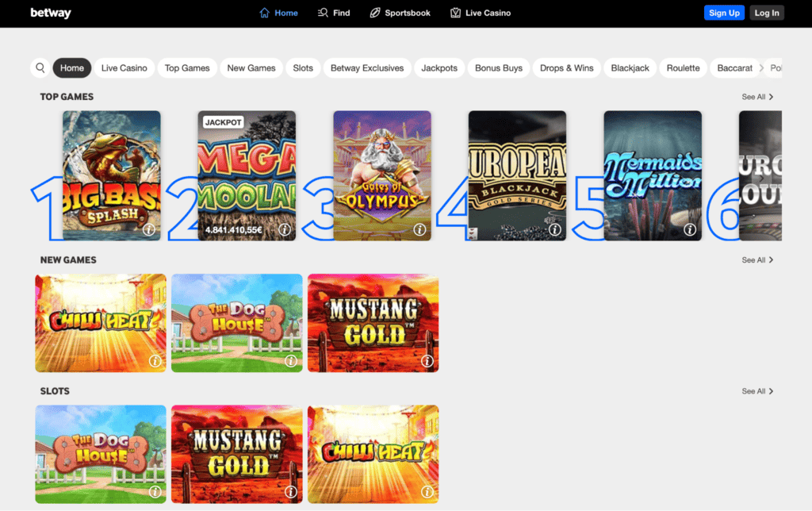Open the search magnifier beside category filters
The height and width of the screenshot is (511, 812).
(40, 67)
